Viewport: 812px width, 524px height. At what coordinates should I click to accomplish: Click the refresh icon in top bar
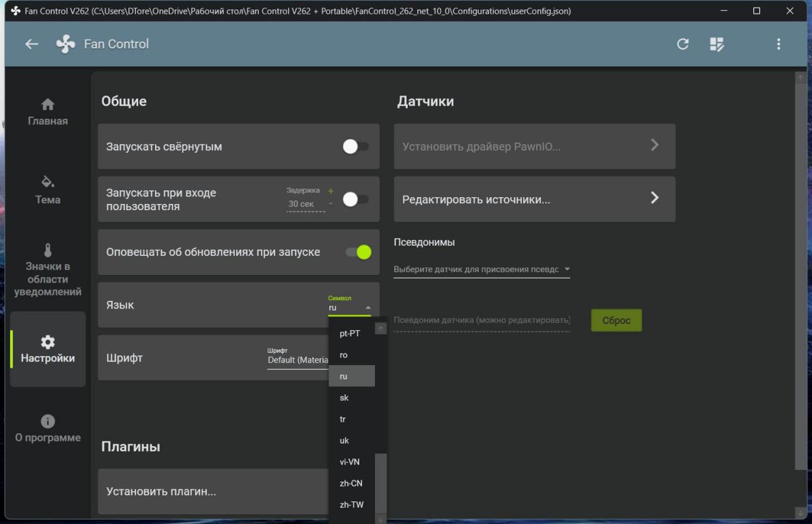coord(682,44)
